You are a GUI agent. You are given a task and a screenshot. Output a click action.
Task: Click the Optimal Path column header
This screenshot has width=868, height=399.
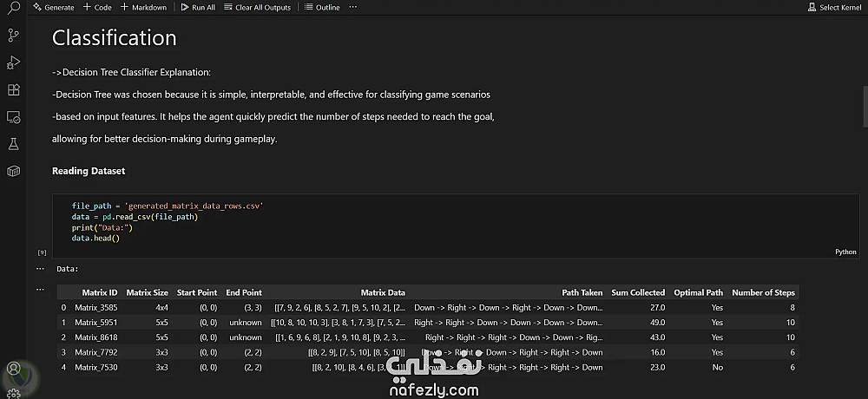click(699, 293)
